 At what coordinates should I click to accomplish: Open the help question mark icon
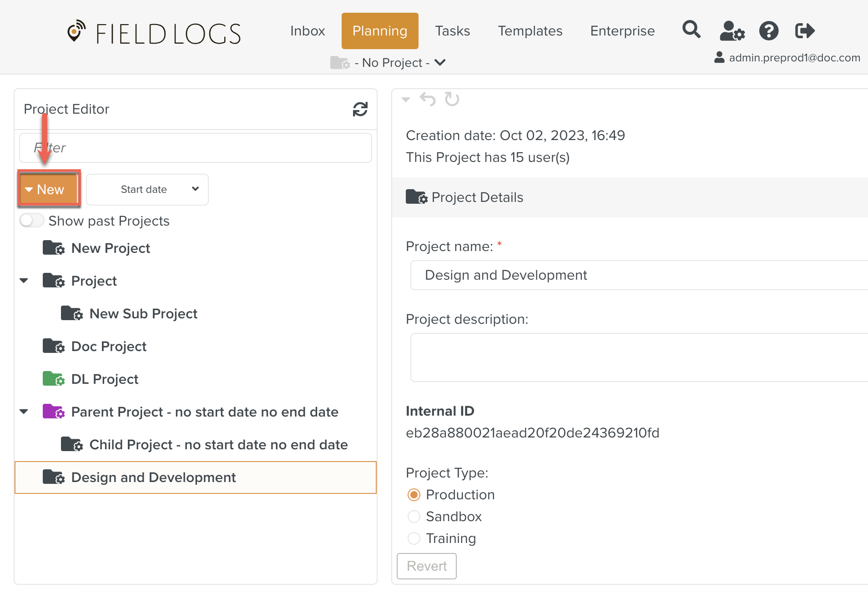(768, 31)
